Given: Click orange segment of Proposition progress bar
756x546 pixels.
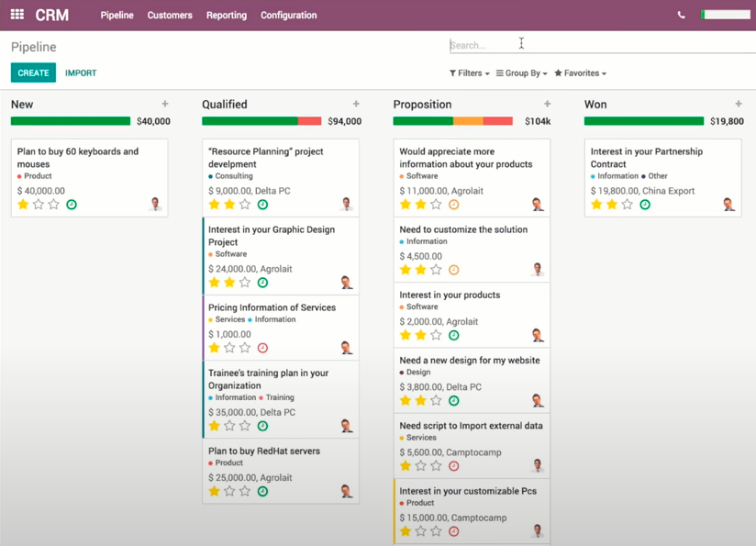Looking at the screenshot, I should point(468,121).
